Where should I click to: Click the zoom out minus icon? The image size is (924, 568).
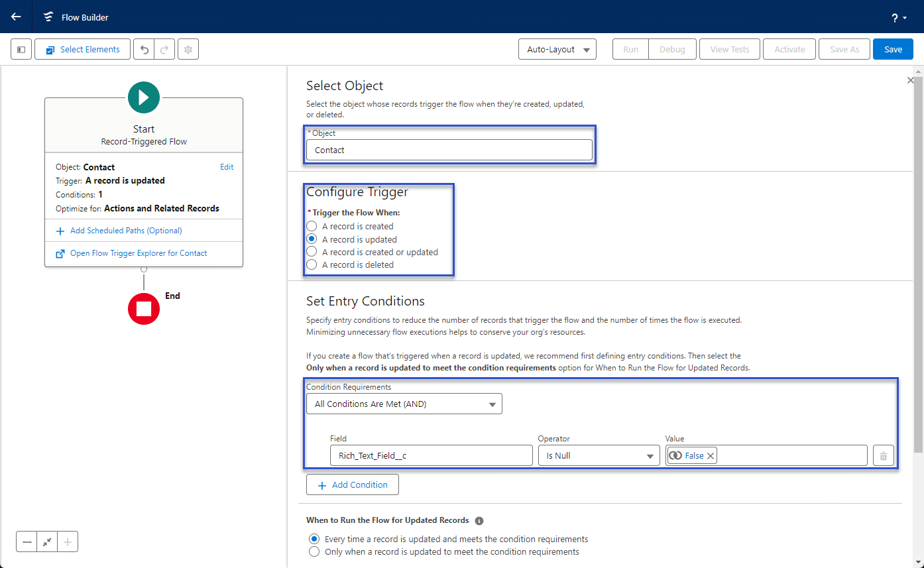(27, 542)
